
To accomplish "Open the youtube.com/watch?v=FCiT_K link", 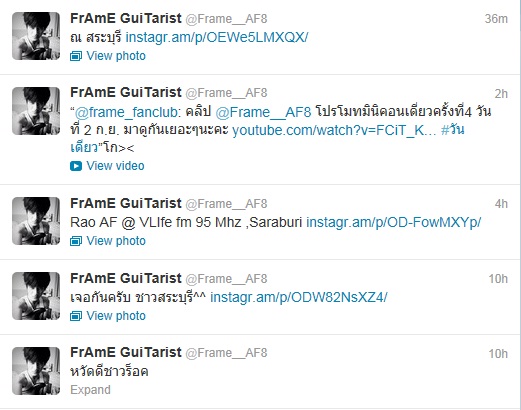I will (x=334, y=130).
